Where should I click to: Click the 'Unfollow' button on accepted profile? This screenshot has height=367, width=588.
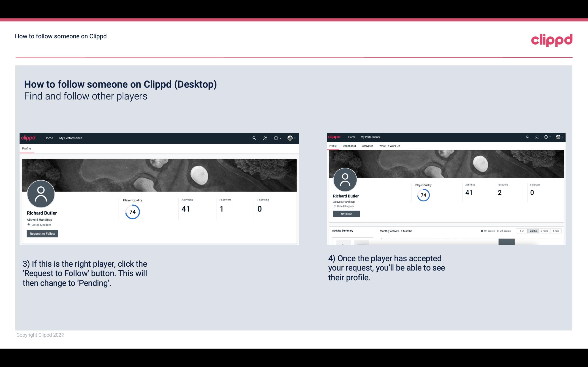pos(346,214)
